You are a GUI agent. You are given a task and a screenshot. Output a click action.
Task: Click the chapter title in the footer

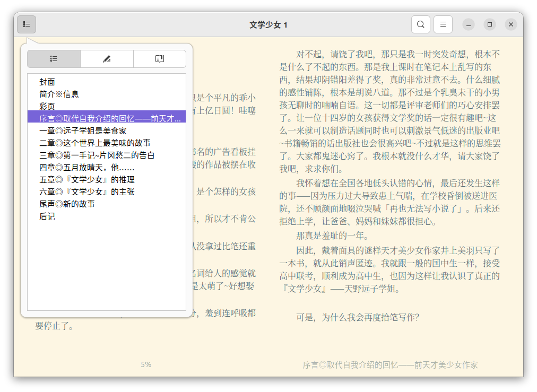[391, 364]
